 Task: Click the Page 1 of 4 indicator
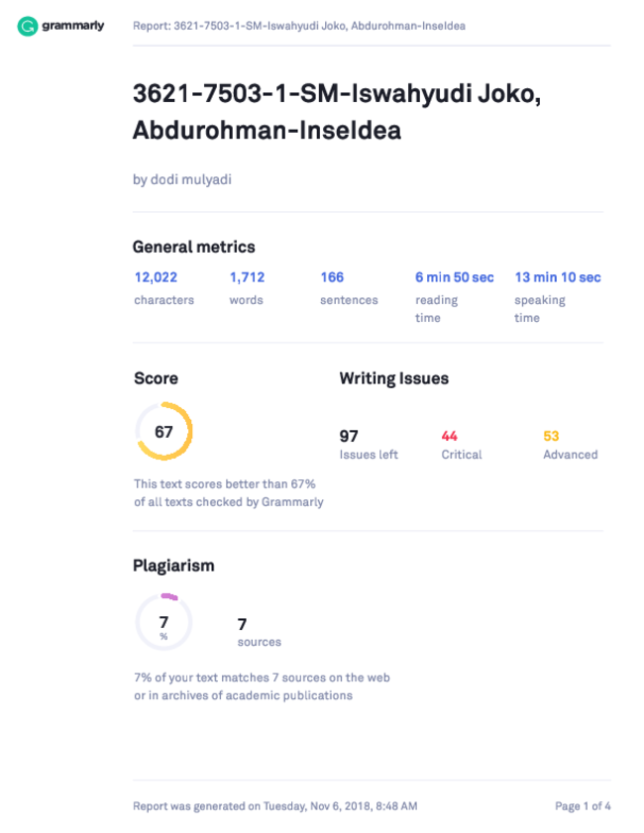(583, 806)
